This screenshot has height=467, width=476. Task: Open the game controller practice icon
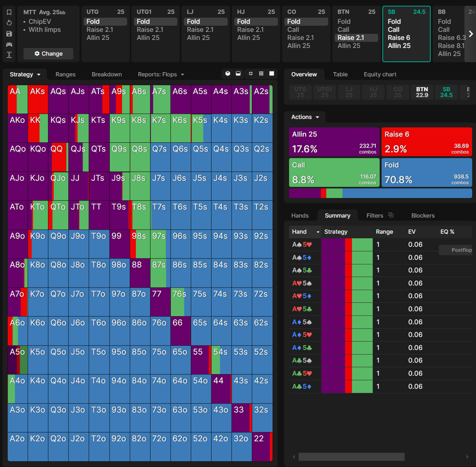point(9,45)
